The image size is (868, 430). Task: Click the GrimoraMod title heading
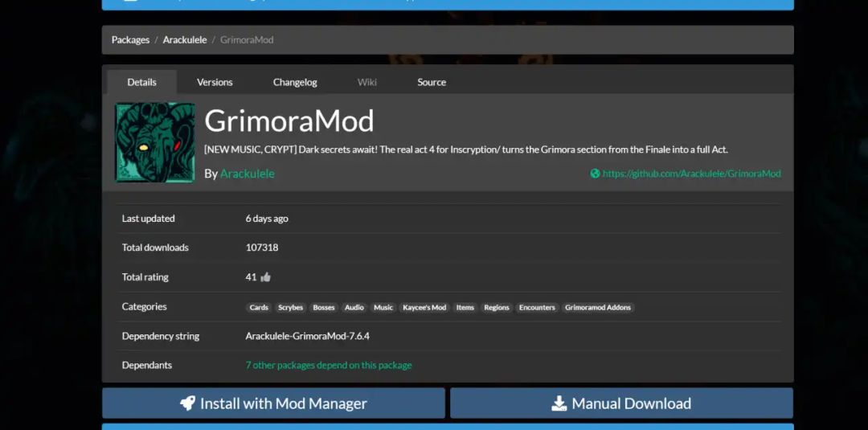[x=289, y=121]
